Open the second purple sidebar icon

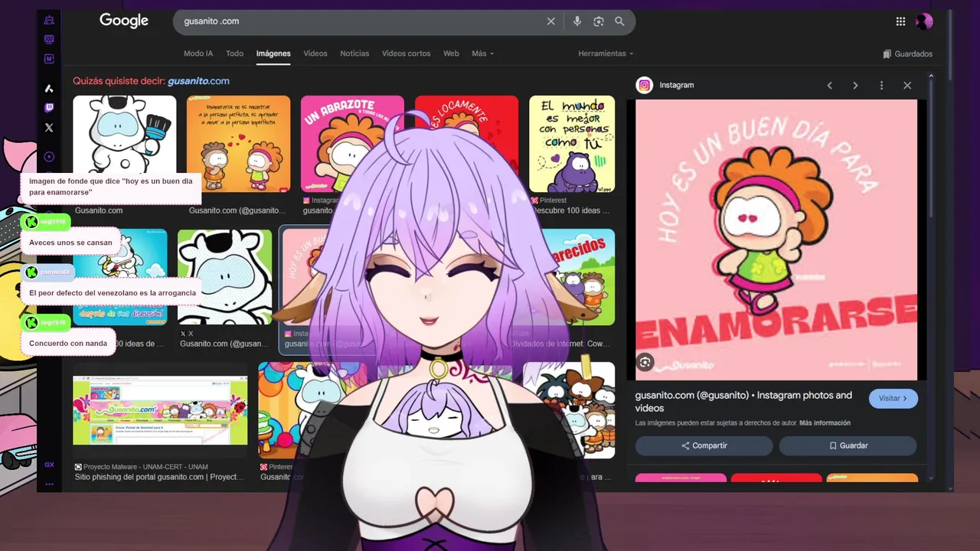tap(49, 39)
